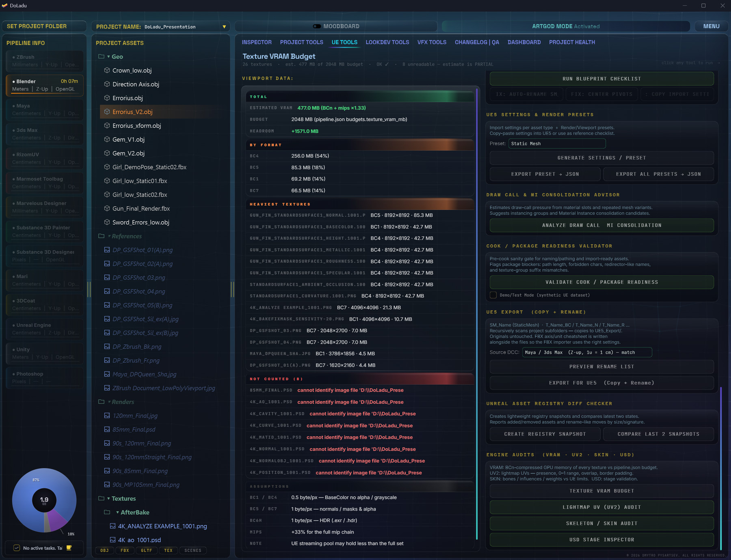Toggle the FBX file filter
Screen dimensions: 731x560
point(125,550)
